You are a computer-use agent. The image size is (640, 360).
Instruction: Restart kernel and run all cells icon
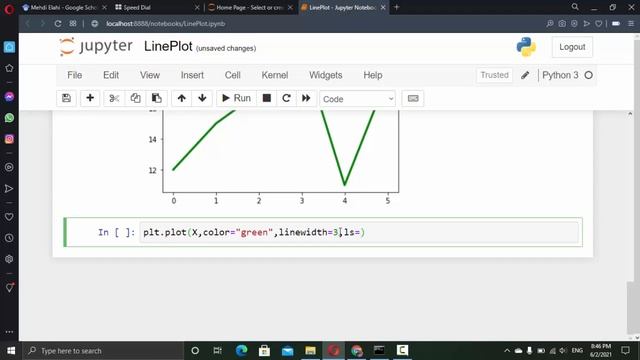pyautogui.click(x=306, y=98)
